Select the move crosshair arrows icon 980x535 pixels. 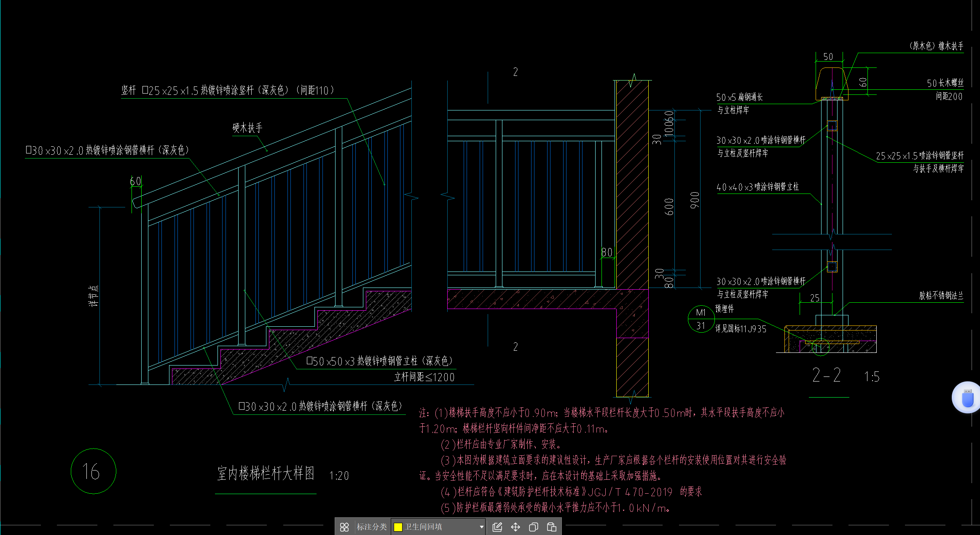[x=516, y=527]
